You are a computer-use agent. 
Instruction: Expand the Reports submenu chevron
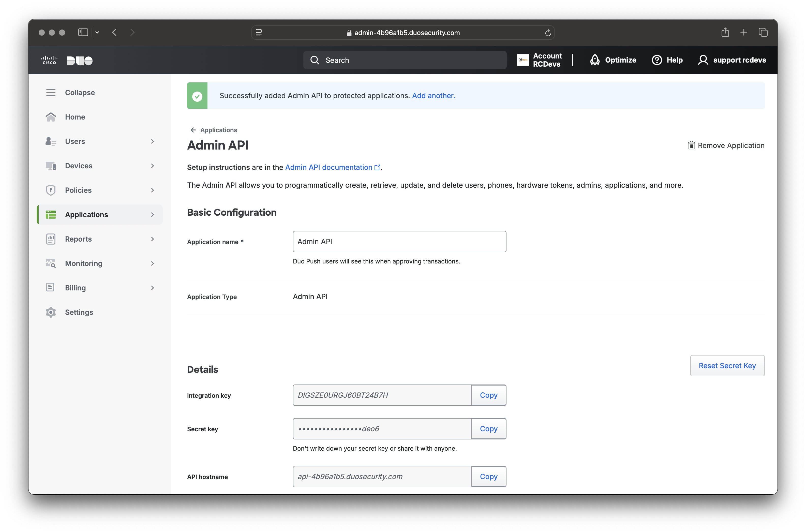coord(153,239)
